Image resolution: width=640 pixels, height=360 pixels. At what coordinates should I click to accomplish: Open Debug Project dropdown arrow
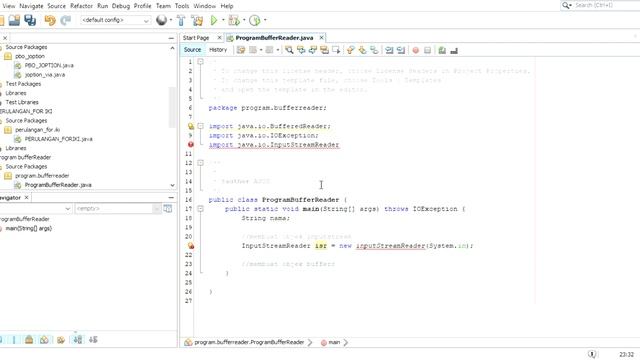pos(244,20)
